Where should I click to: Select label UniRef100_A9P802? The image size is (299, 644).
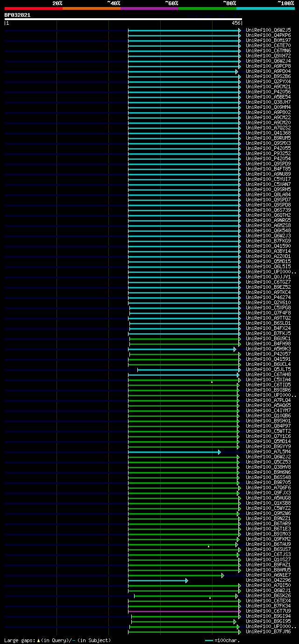[268, 112]
